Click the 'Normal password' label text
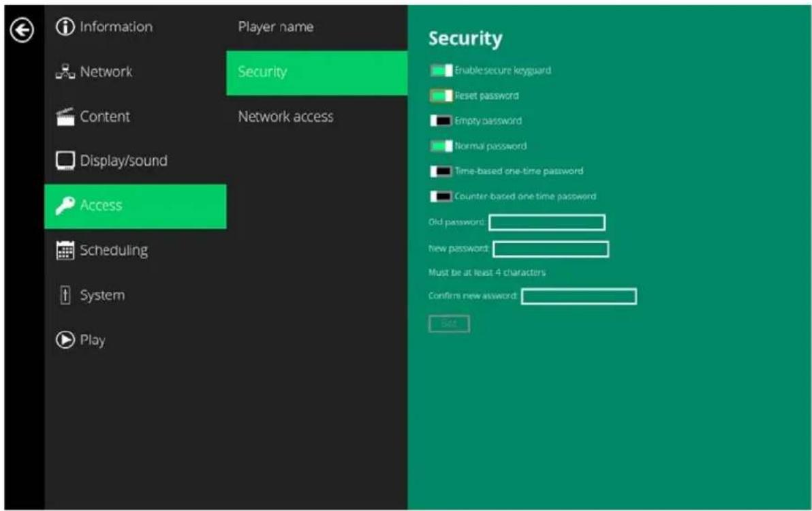 tap(490, 146)
